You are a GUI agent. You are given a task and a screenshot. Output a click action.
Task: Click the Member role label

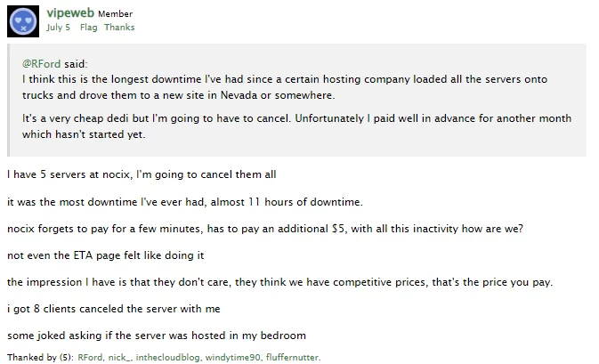coord(114,13)
